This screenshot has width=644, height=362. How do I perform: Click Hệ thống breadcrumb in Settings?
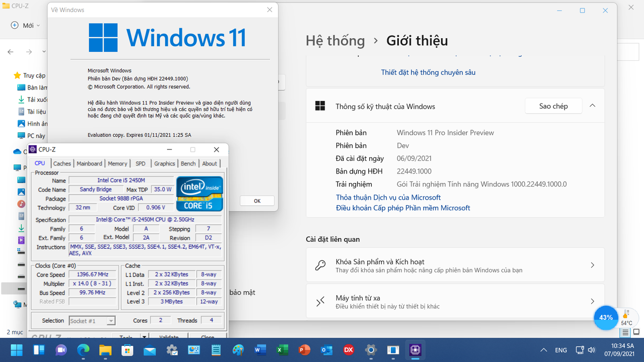(x=335, y=41)
